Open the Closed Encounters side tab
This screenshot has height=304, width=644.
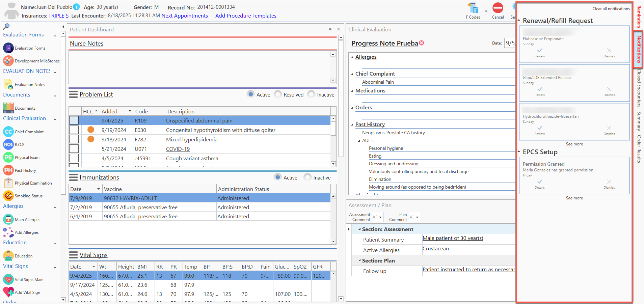[x=639, y=88]
